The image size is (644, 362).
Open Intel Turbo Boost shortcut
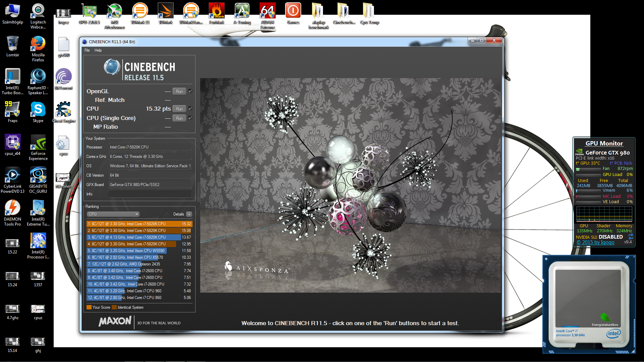click(x=13, y=82)
